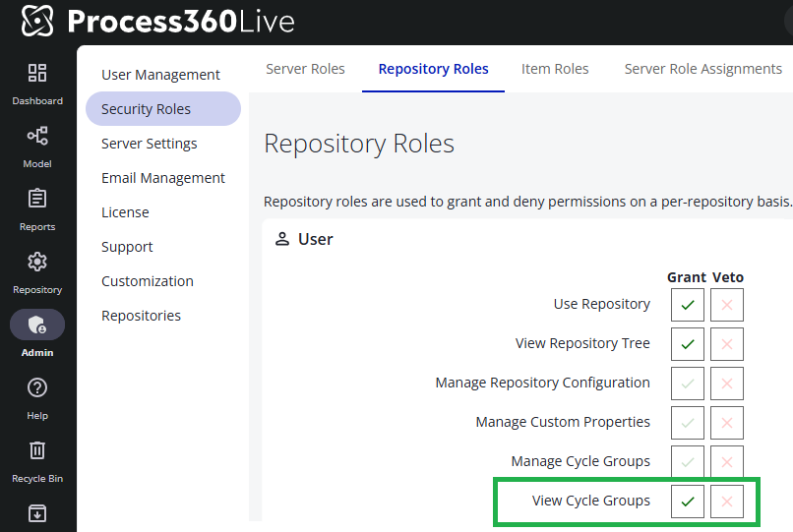Open the Server Role Assignments tab
Viewport: 793px width, 532px height.
point(702,69)
